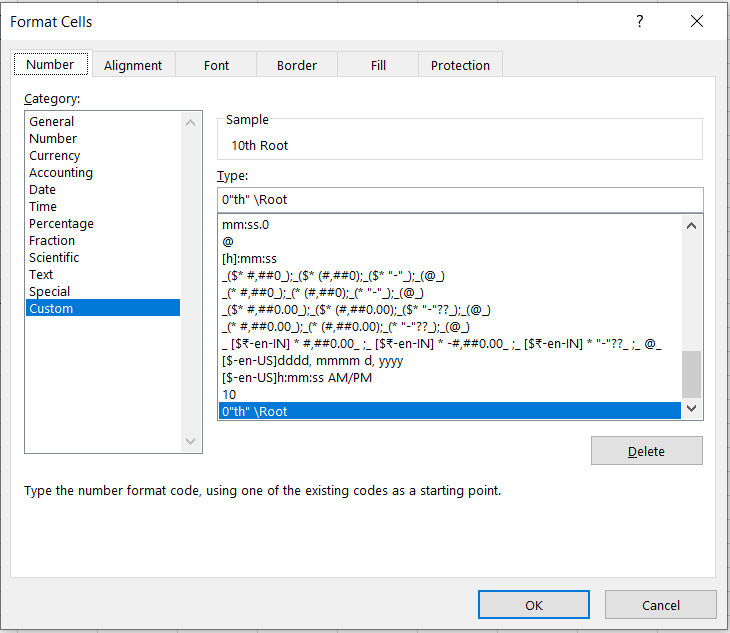This screenshot has width=730, height=633.
Task: Switch to the Alignment tab
Action: [x=132, y=65]
